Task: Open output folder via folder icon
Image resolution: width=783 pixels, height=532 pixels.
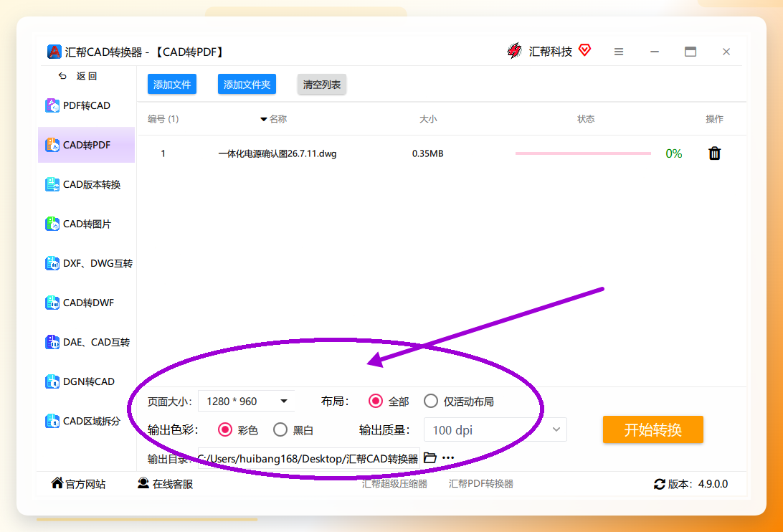Action: (x=430, y=457)
